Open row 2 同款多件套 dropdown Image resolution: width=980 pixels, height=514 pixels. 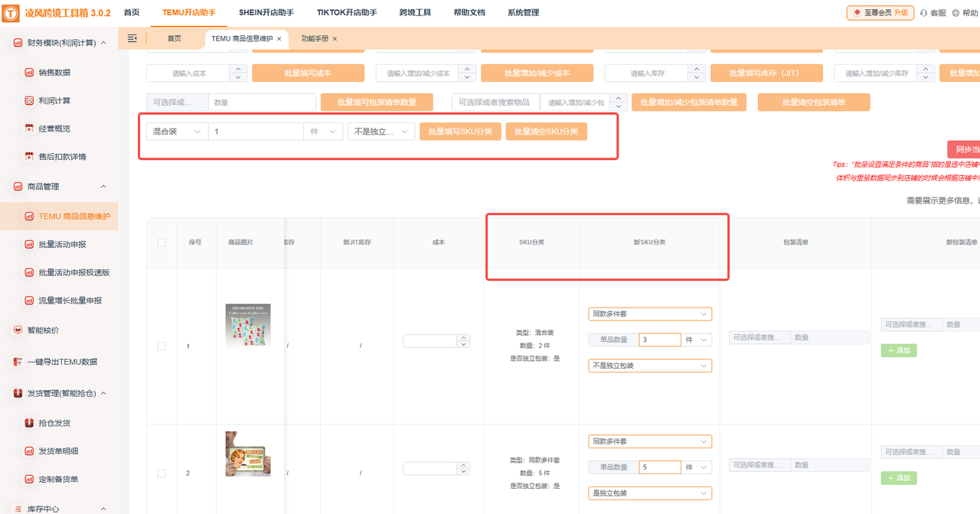[650, 441]
